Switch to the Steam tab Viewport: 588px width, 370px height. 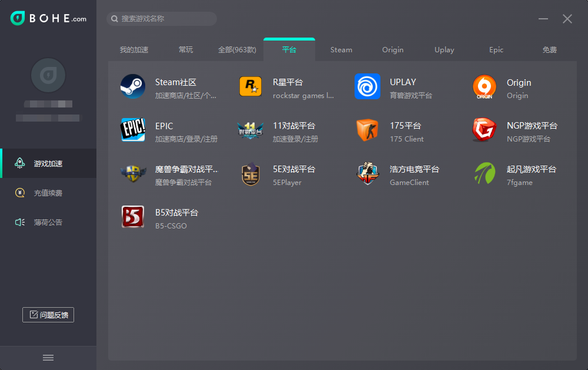[x=341, y=50]
